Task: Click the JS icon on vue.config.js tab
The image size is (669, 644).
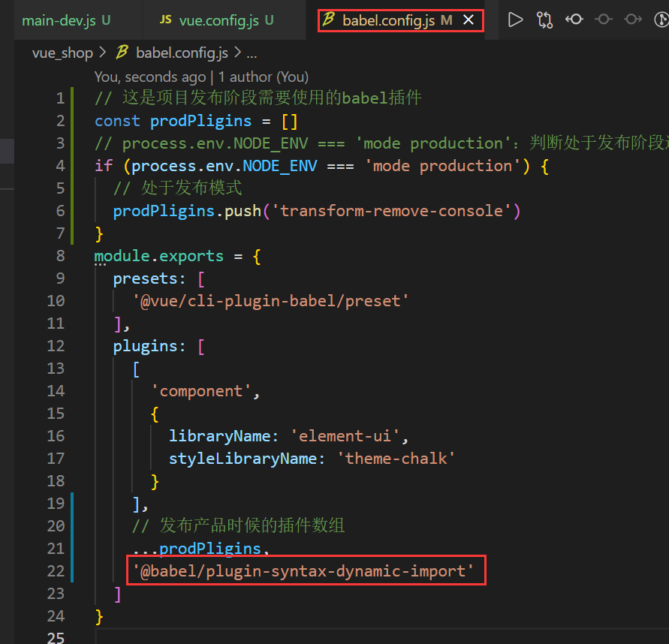Action: (165, 20)
